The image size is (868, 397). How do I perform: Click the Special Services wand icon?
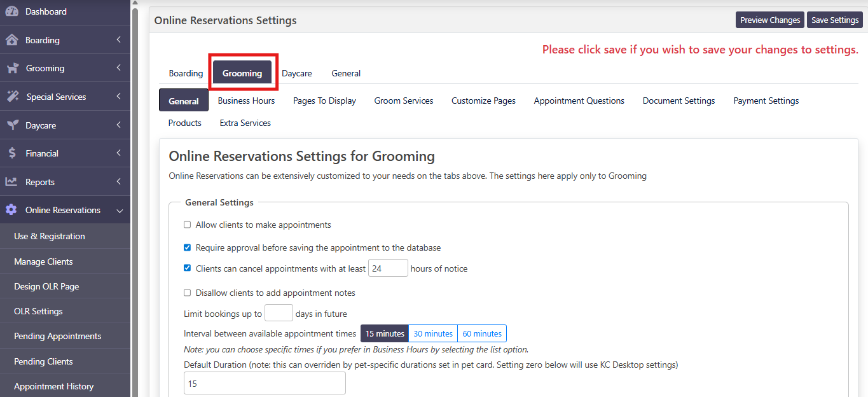(x=12, y=97)
